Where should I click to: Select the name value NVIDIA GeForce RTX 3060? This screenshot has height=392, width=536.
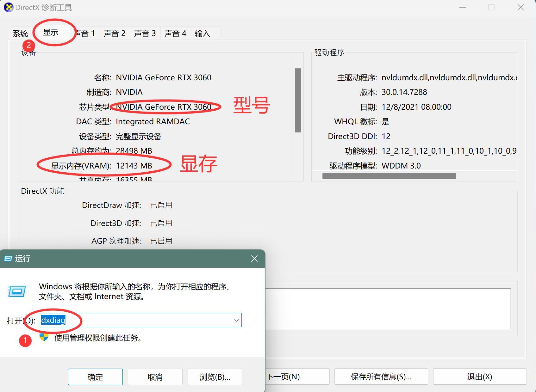164,77
